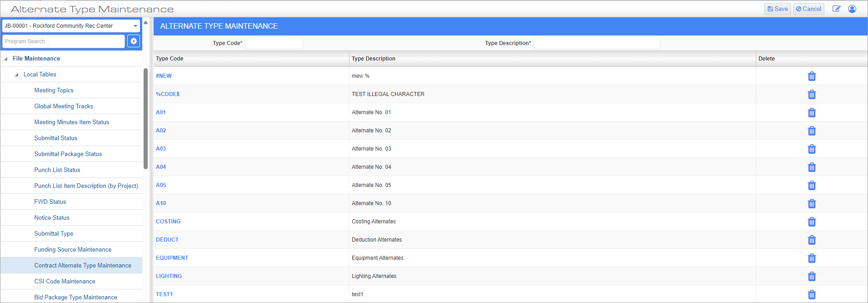The width and height of the screenshot is (868, 303).
Task: Delete the EQUIPMENT type row
Action: [812, 258]
